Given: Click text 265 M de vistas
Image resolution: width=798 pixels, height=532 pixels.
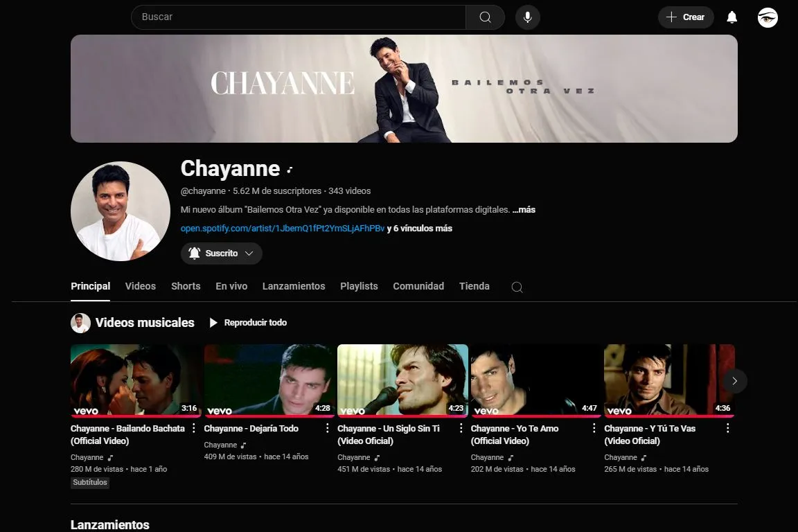Looking at the screenshot, I should point(630,470).
